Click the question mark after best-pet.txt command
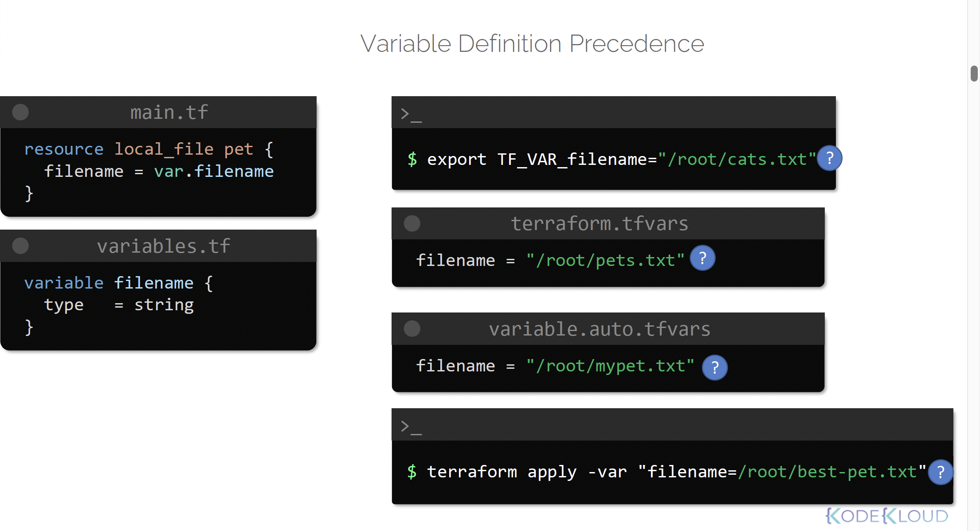This screenshot has width=980, height=531. point(940,472)
